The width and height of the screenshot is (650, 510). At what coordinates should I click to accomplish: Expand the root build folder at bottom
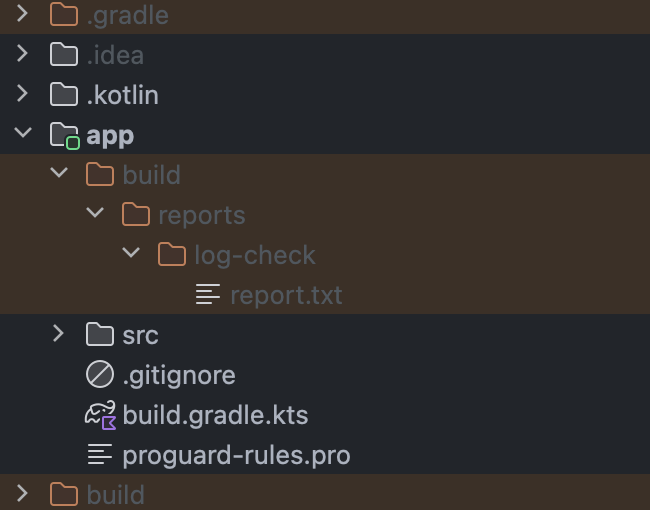pos(22,493)
